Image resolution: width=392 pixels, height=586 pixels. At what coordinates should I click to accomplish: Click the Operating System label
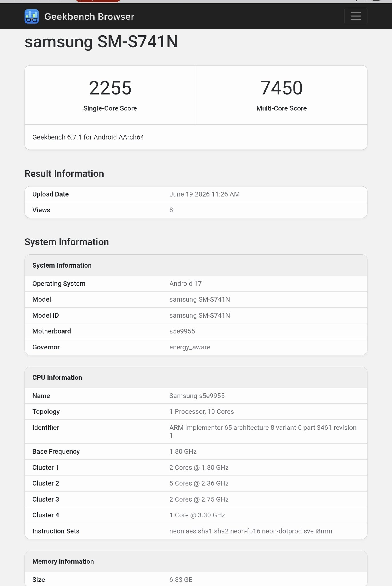tap(59, 284)
